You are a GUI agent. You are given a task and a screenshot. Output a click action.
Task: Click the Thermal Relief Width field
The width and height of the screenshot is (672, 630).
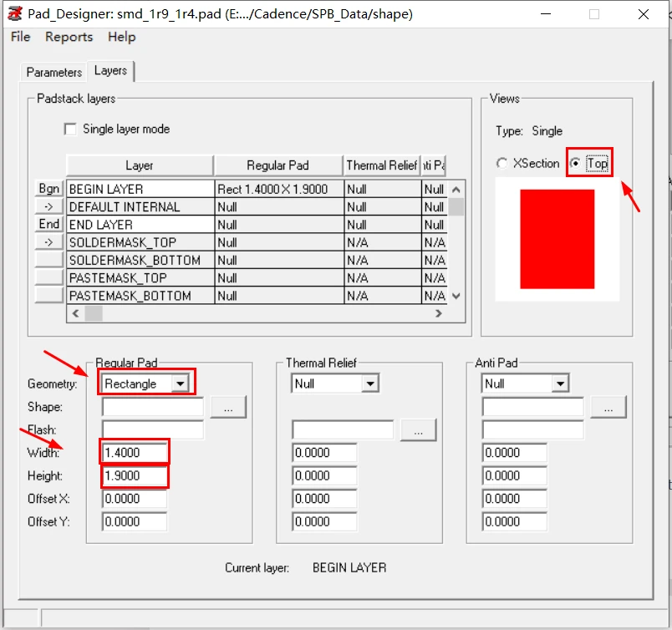pyautogui.click(x=324, y=453)
